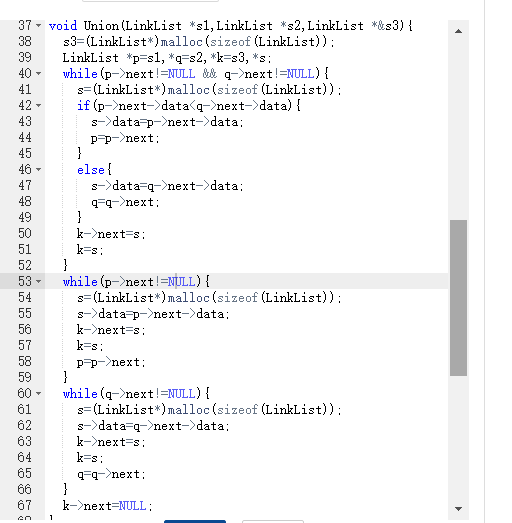Click 'q=q->next;' on line 65
512x523 pixels.
[111, 474]
